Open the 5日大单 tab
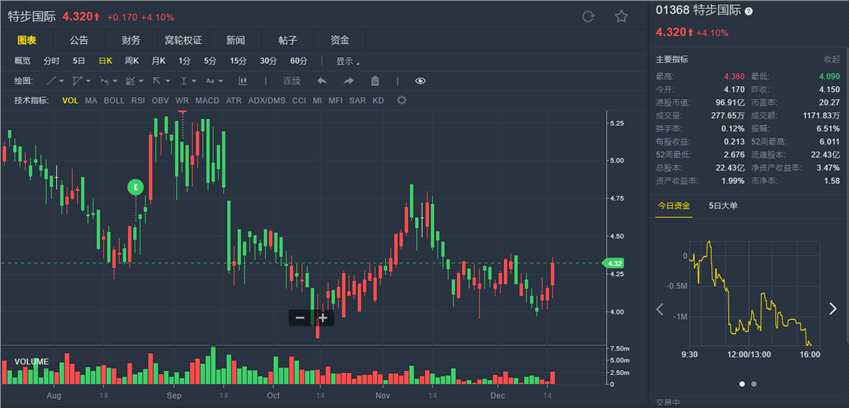 pyautogui.click(x=723, y=206)
